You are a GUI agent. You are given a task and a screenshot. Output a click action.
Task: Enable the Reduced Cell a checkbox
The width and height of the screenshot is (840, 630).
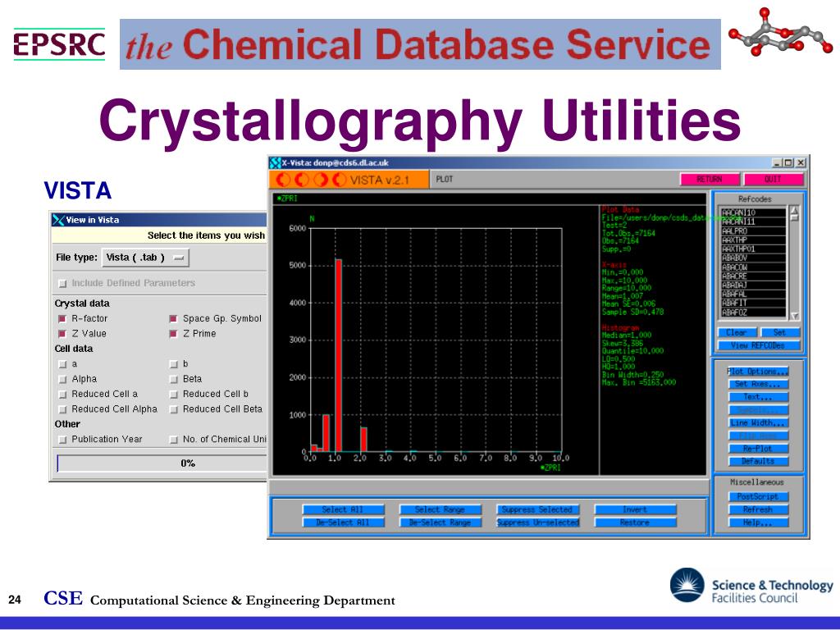pyautogui.click(x=62, y=395)
